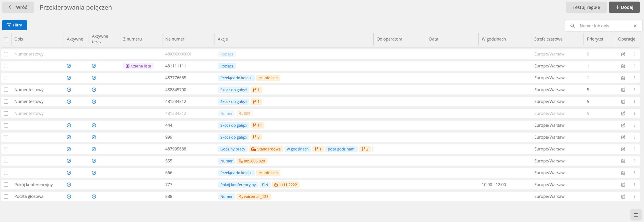
Task: Click the 10:00 - 12:00 hours cell
Action: [x=494, y=184]
